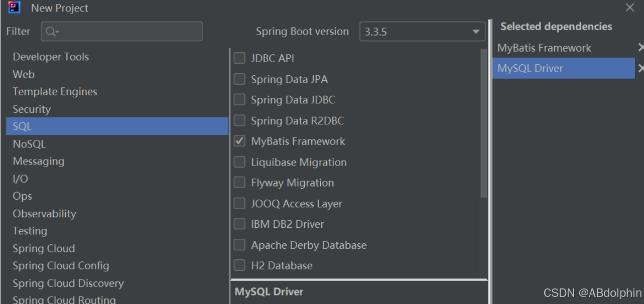The height and width of the screenshot is (304, 644).
Task: Click the dependency list vertical scrollbar
Action: (484, 123)
